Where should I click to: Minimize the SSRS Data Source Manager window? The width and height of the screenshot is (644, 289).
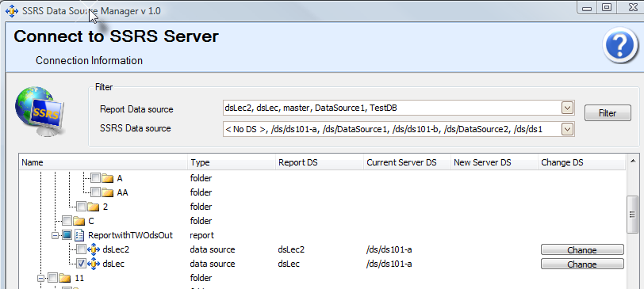pos(587,7)
